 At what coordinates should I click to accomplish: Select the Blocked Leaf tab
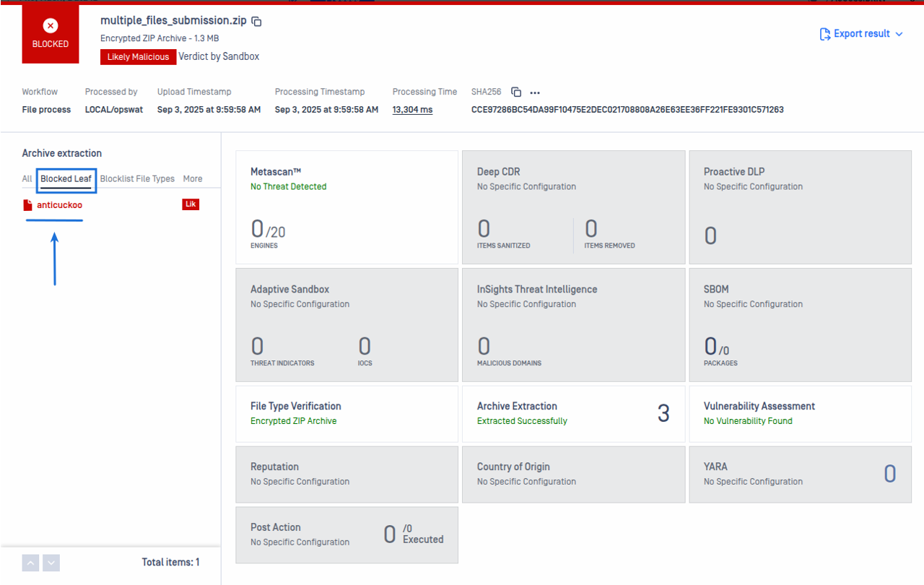[x=66, y=178]
